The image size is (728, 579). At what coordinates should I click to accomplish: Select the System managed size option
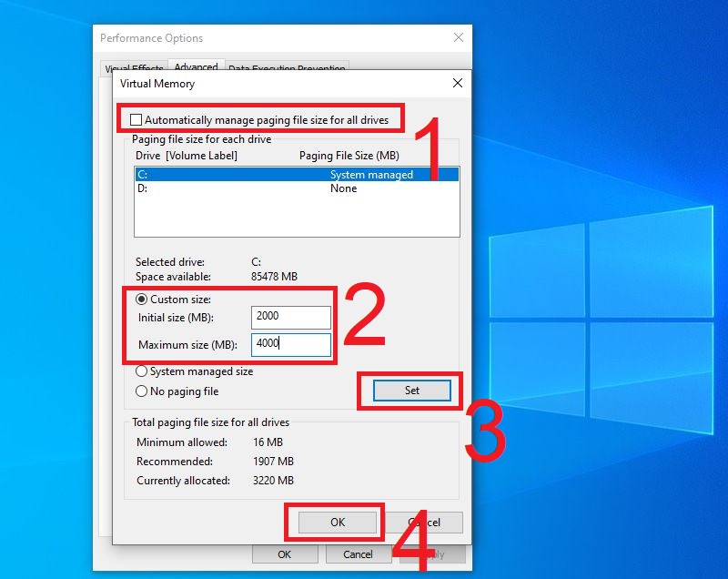pyautogui.click(x=142, y=371)
